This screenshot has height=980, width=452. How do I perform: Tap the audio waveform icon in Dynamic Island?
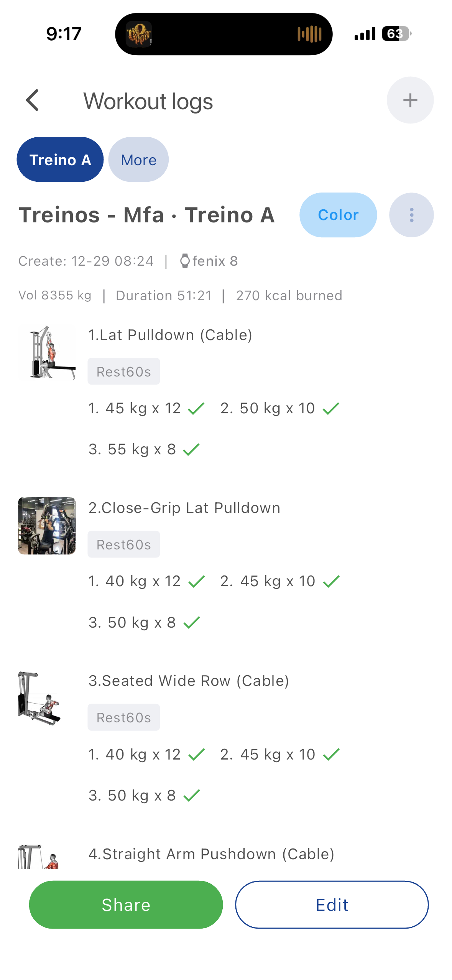tap(309, 35)
